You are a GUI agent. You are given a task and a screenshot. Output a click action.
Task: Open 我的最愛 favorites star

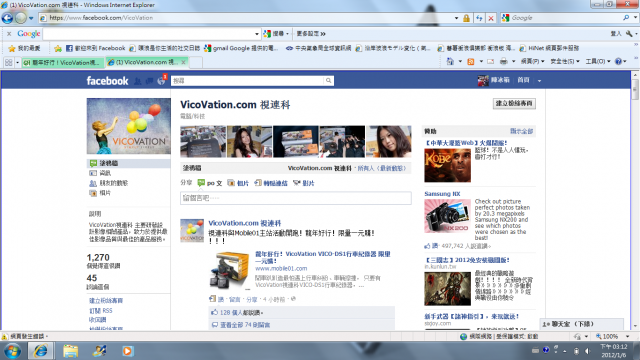[24, 48]
